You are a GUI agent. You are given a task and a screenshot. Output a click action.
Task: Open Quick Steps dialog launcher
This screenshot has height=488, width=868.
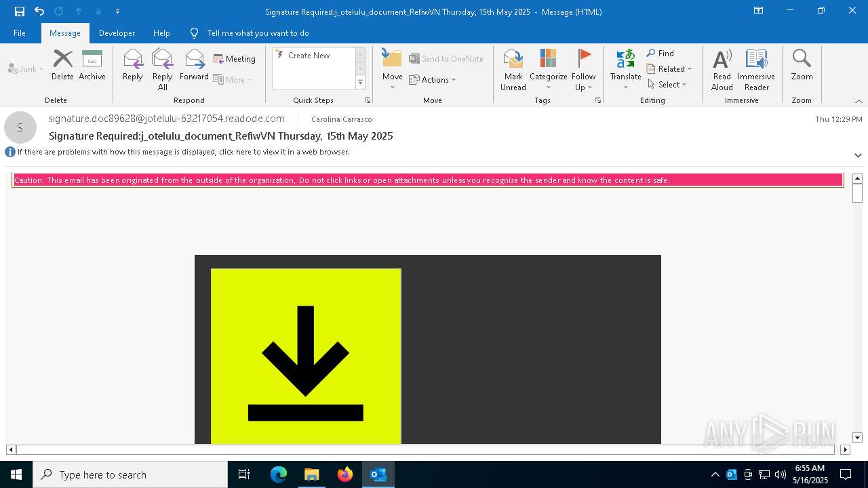coord(368,100)
